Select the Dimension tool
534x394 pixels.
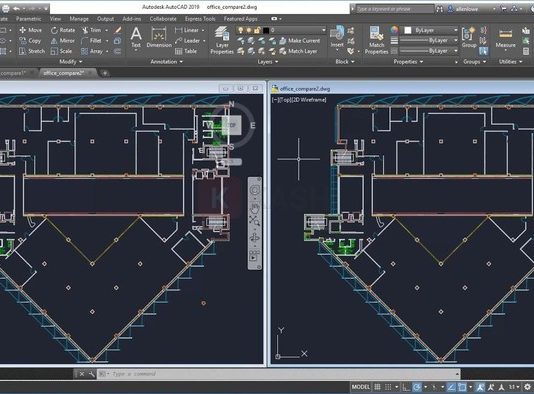[159, 37]
